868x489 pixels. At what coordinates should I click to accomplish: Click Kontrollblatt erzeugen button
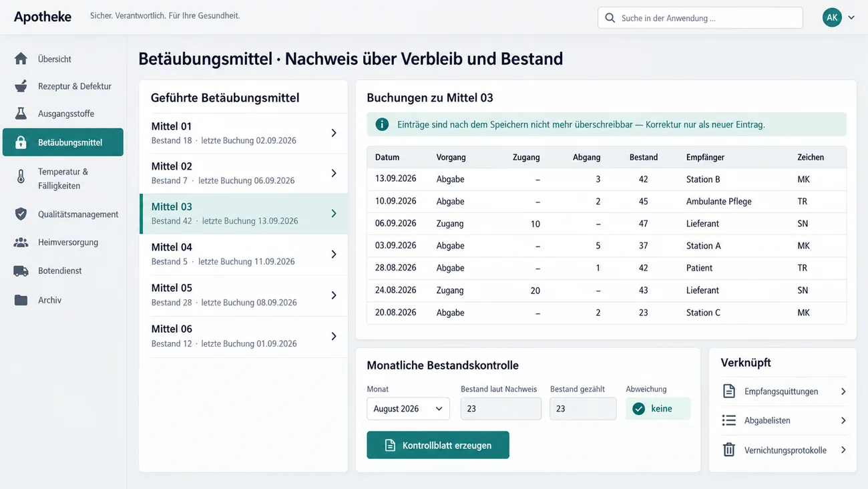pos(438,445)
